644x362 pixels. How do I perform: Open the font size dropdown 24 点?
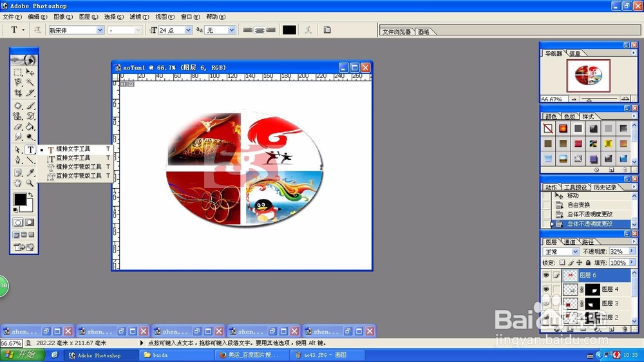coord(188,30)
